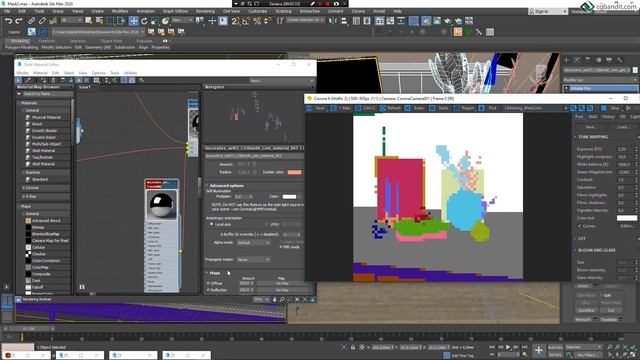The image size is (640, 360).
Task: Open the Material menu in Slate editor
Action: coord(40,73)
